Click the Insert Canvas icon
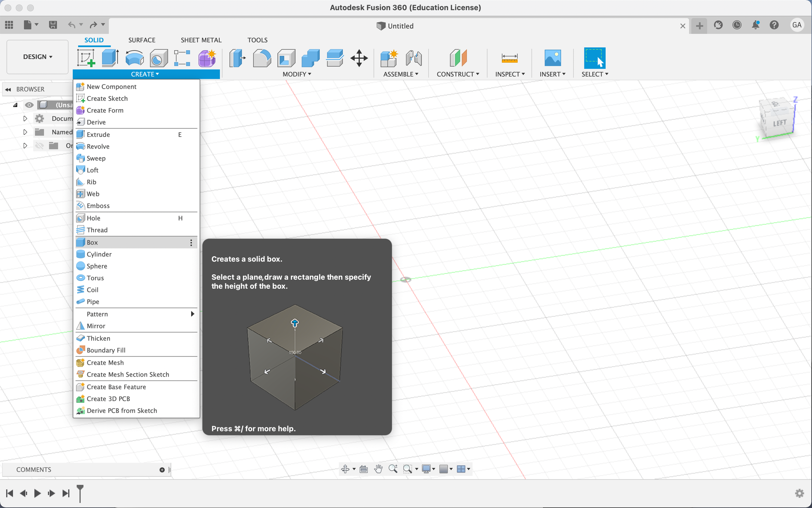Screen dimensions: 812x508 553,58
